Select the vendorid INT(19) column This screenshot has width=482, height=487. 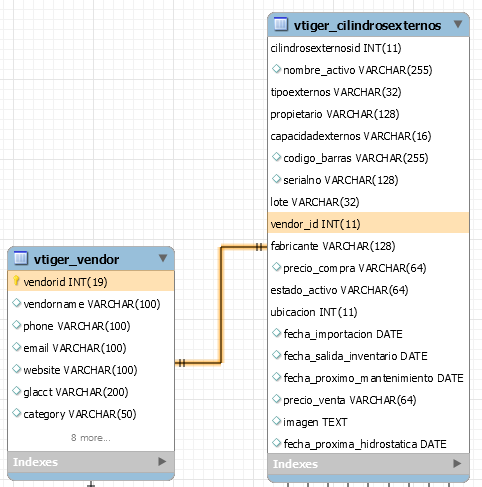click(91, 281)
